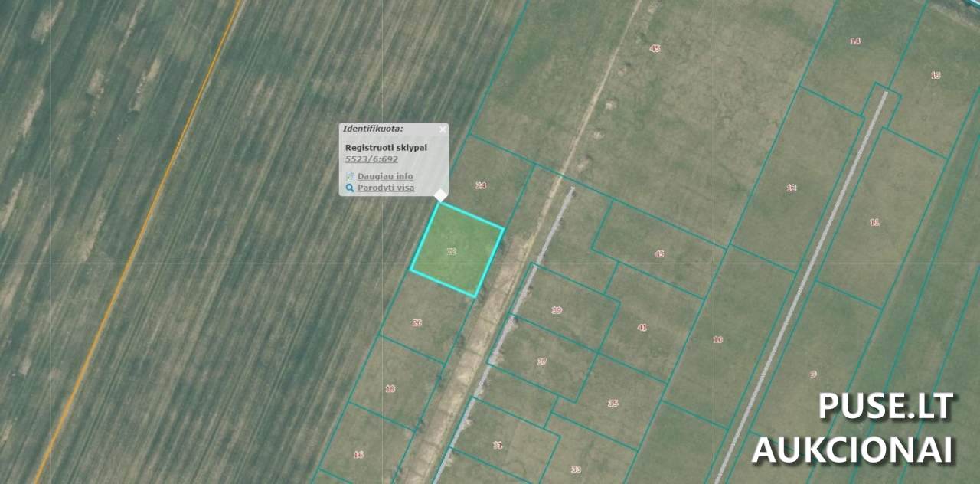Open parcel link 5523/6:692

371,159
